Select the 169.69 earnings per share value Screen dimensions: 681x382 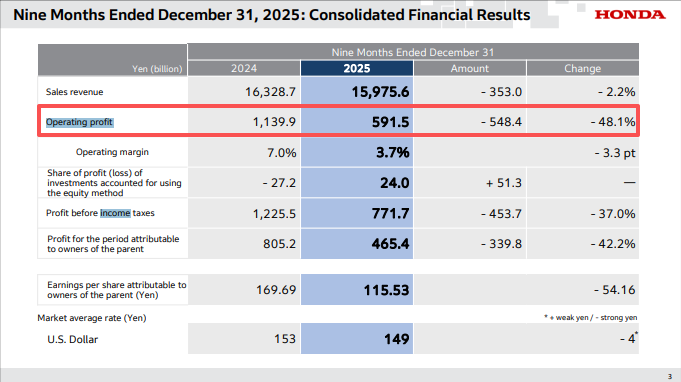click(276, 290)
